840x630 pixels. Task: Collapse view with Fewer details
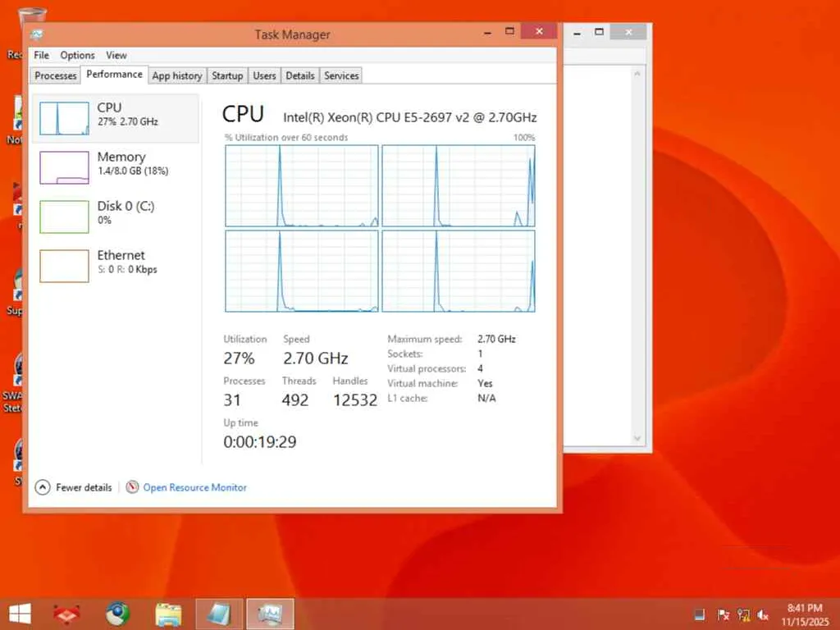[x=73, y=487]
